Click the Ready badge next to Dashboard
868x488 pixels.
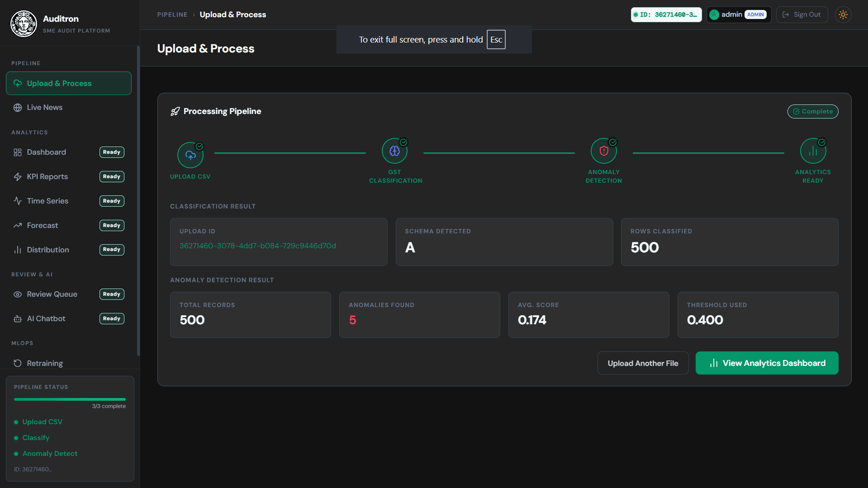pos(112,152)
